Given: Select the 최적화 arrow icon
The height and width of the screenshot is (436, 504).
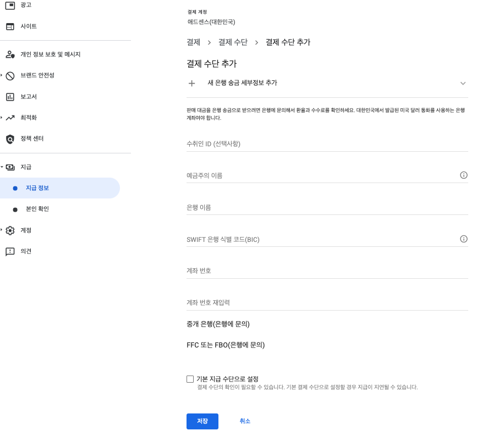Looking at the screenshot, I should [10, 117].
